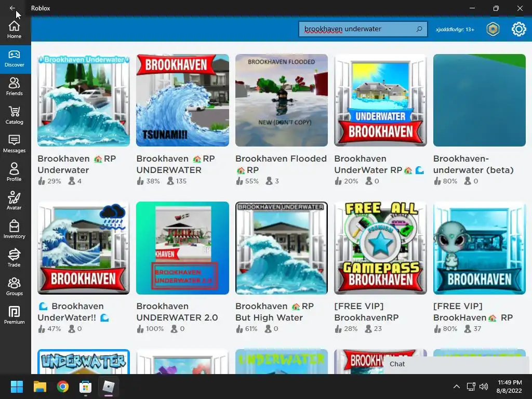Open File Explorer from the taskbar

(x=39, y=387)
